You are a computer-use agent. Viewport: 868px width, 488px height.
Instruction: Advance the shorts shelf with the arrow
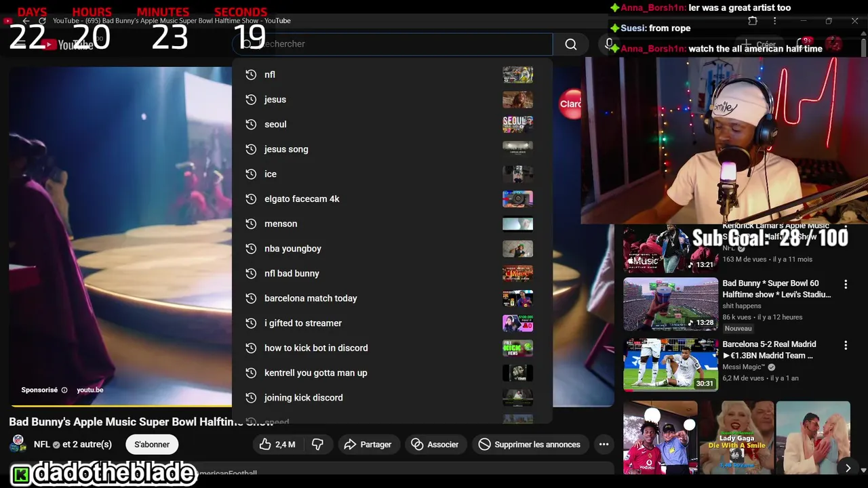tap(848, 468)
